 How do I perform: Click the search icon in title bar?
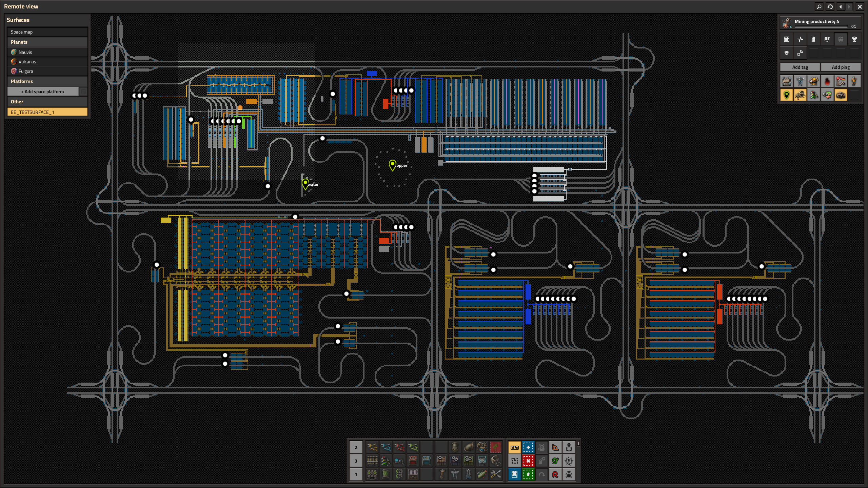[819, 6]
